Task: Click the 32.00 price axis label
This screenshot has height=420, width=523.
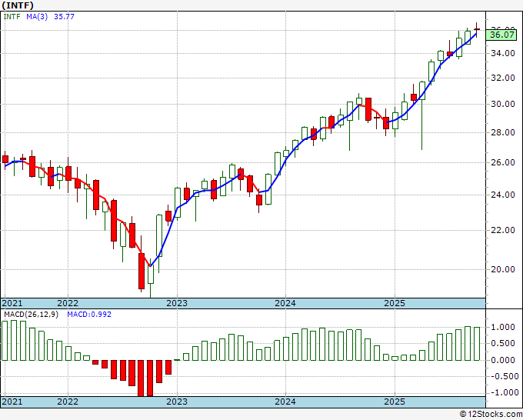Action: 502,78
